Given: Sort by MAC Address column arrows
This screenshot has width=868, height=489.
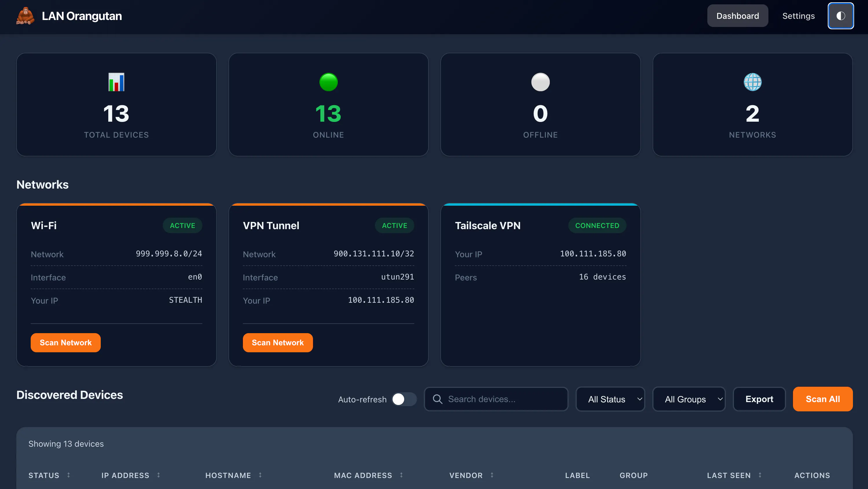Looking at the screenshot, I should (401, 475).
